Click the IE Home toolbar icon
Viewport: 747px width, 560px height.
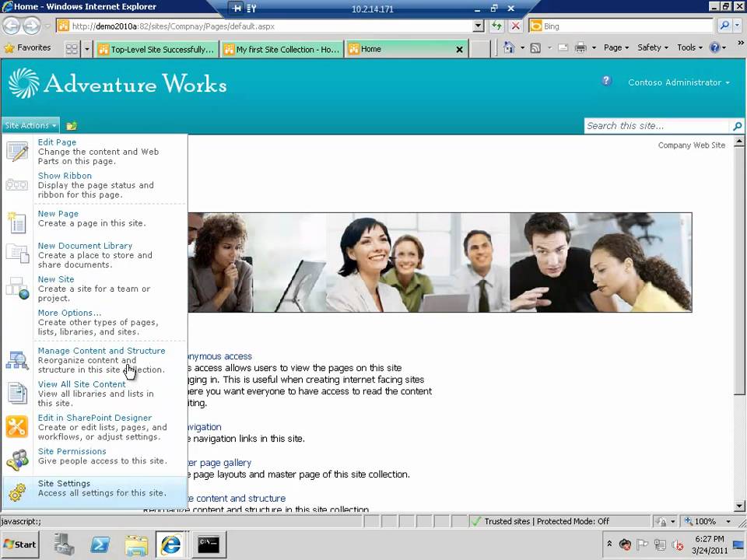pos(509,47)
